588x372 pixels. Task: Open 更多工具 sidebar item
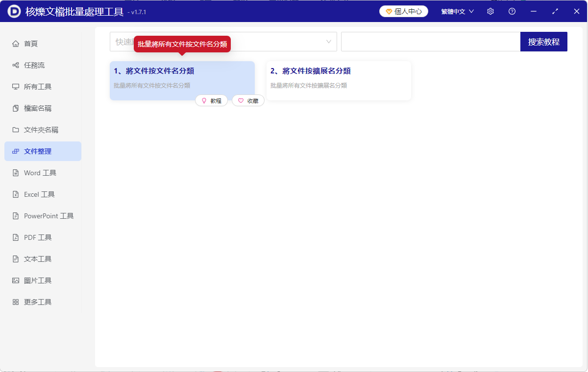pyautogui.click(x=43, y=302)
